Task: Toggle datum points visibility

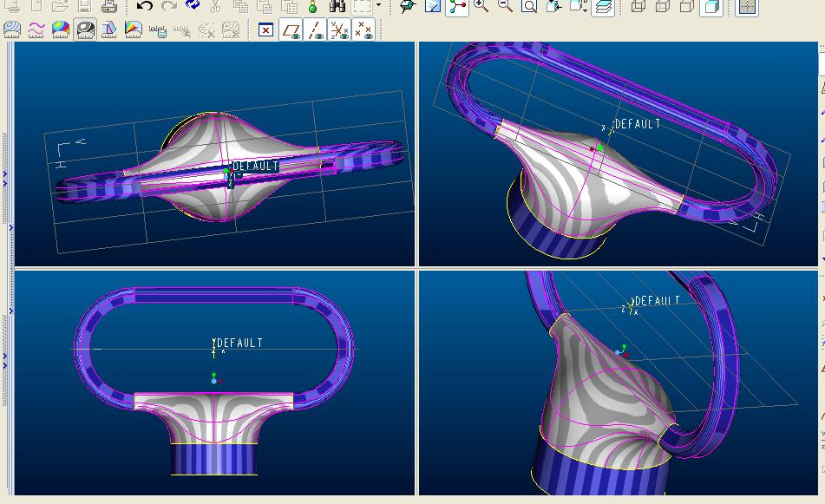Action: tap(363, 30)
